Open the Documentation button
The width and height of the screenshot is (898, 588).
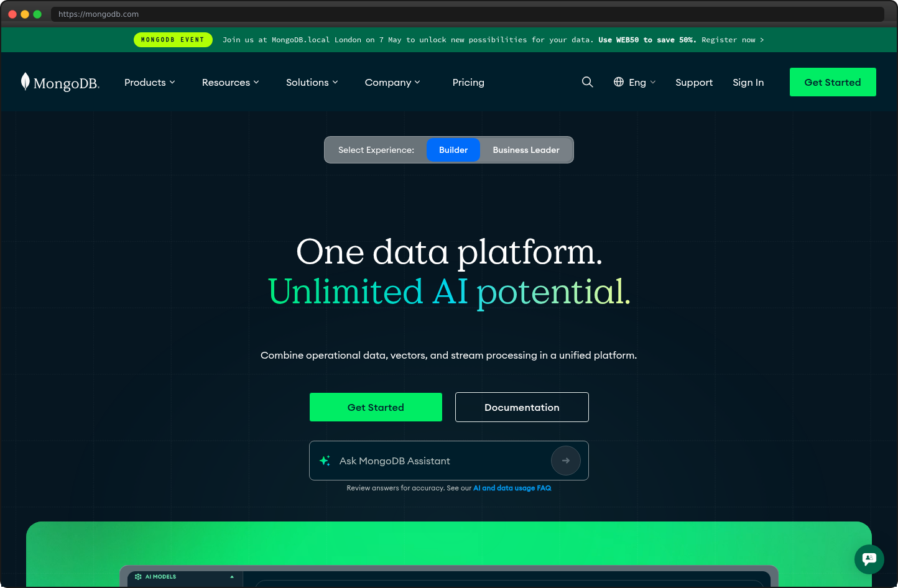[x=522, y=407]
